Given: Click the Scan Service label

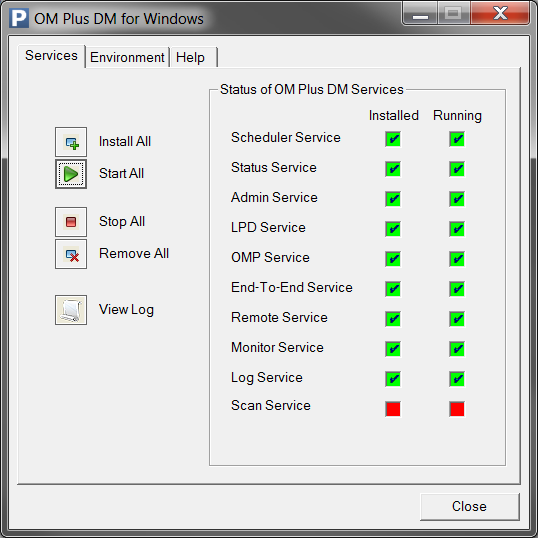Looking at the screenshot, I should (271, 406).
